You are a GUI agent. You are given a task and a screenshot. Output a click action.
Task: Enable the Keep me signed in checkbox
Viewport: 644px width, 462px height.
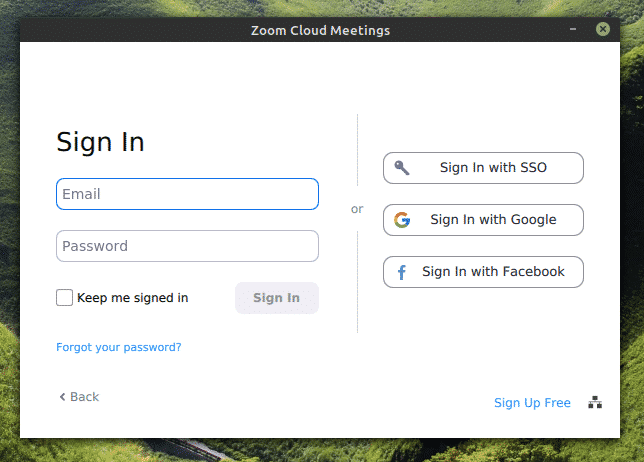click(65, 297)
